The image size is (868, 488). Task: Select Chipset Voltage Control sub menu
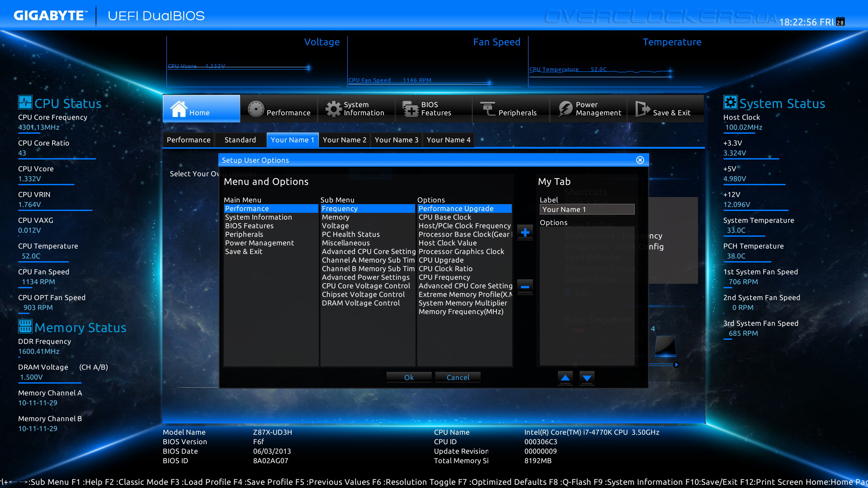coord(368,294)
